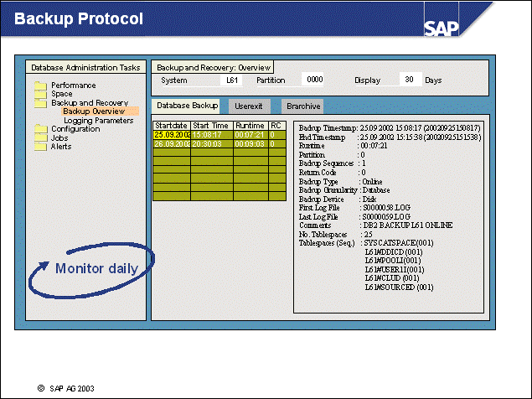Click the Performance folder icon
Image resolution: width=532 pixels, height=399 pixels.
(x=39, y=85)
